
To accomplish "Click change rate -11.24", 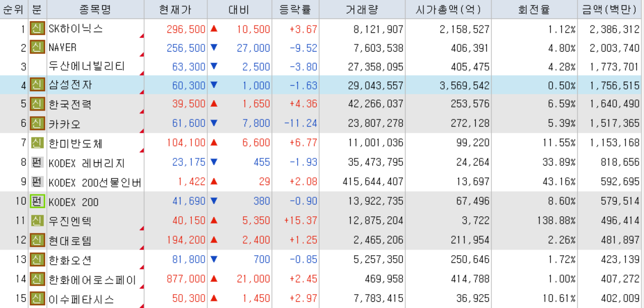I will pyautogui.click(x=300, y=123).
